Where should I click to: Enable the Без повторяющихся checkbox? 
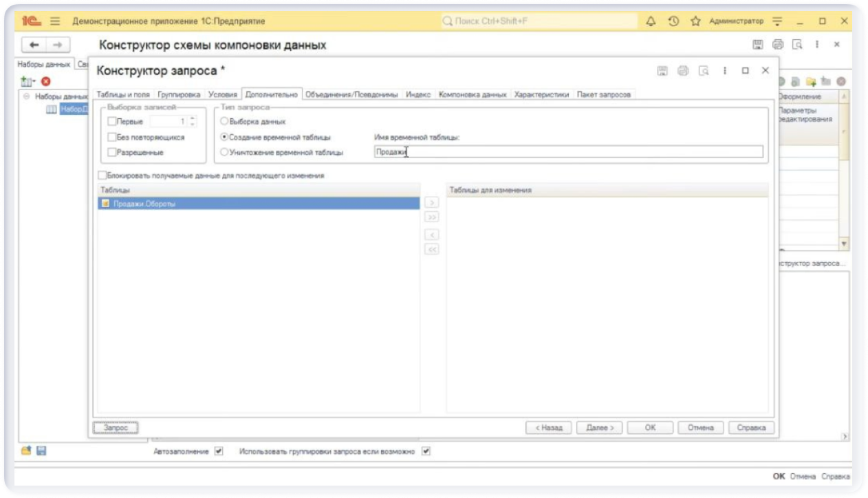[112, 137]
